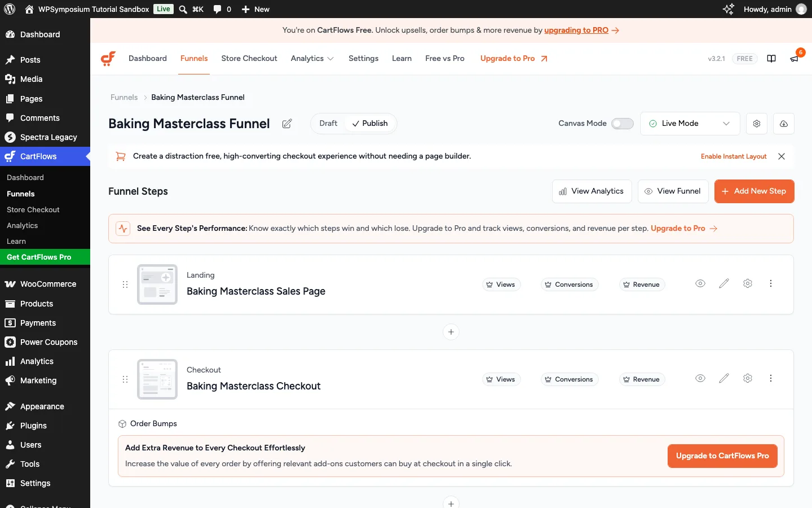Open more options for the Checkout step
Image resolution: width=812 pixels, height=508 pixels.
pos(771,379)
